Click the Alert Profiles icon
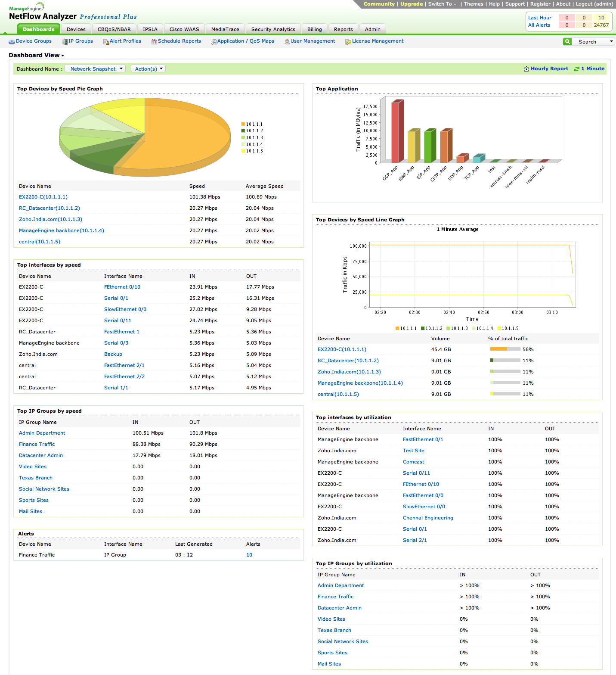 click(106, 42)
